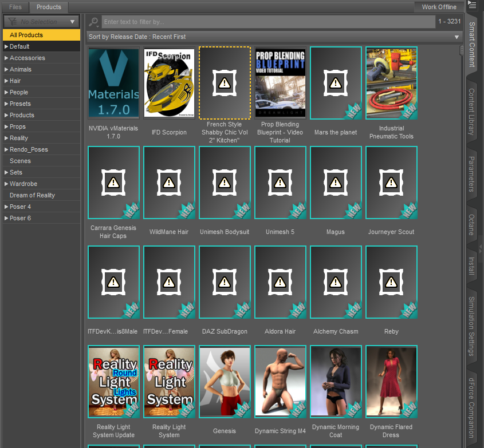This screenshot has height=448, width=484.
Task: Expand the Presets category
Action: point(6,104)
